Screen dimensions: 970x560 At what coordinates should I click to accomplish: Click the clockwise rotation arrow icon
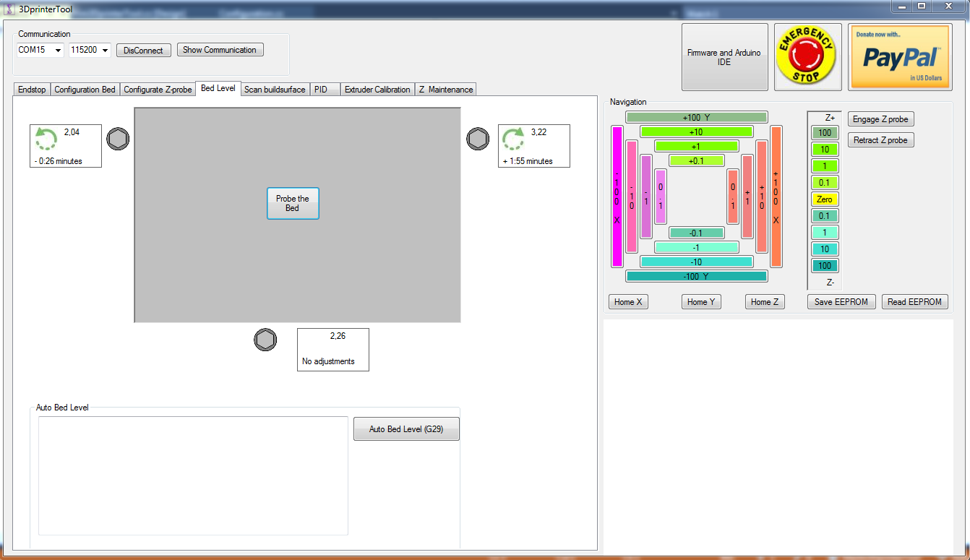click(514, 139)
